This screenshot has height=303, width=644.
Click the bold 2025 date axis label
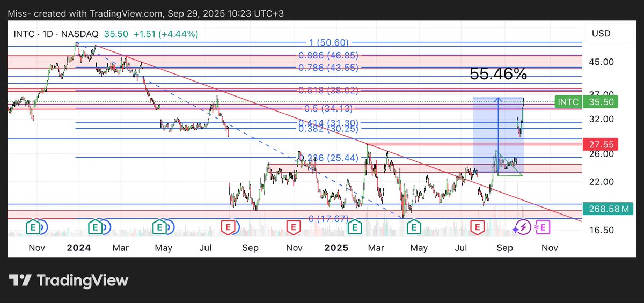pos(336,248)
